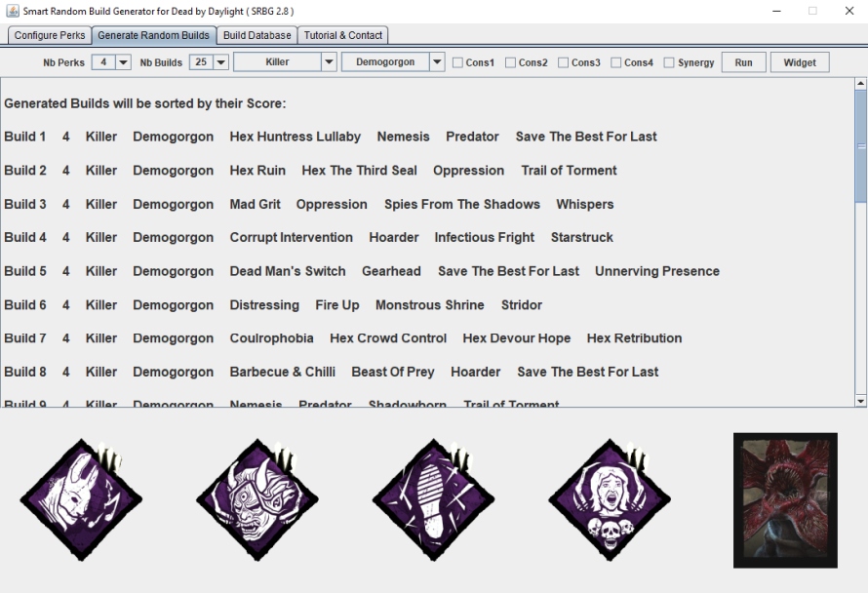
Task: Click 'Unnerving Presence' in Build 5
Action: click(657, 271)
